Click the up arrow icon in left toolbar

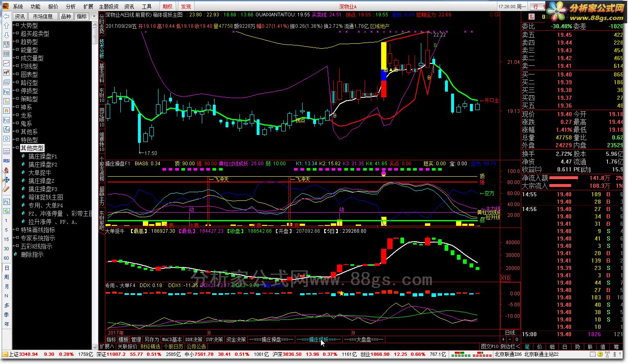click(6, 25)
